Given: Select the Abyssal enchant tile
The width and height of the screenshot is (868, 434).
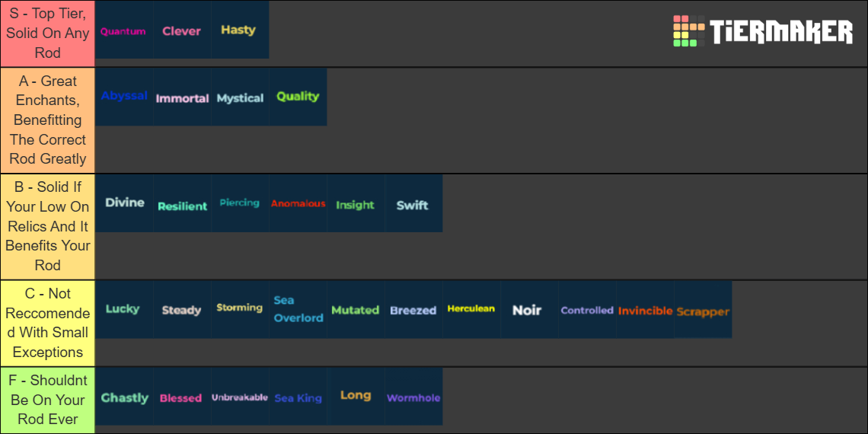Looking at the screenshot, I should pos(124,97).
